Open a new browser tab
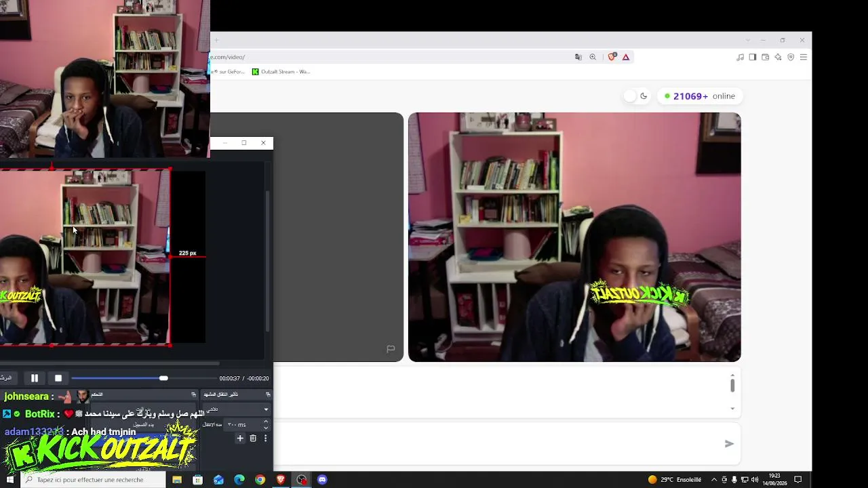The image size is (868, 488). tap(216, 40)
